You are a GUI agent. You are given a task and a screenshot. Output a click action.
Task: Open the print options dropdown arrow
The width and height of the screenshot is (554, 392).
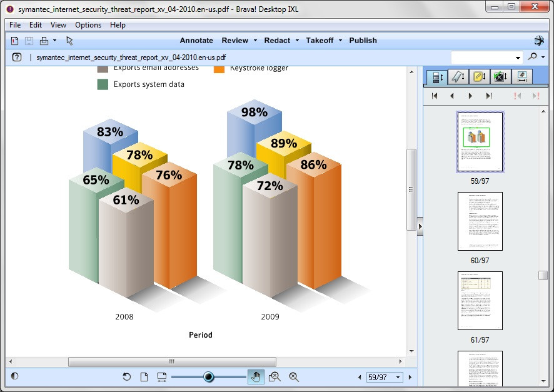coord(55,41)
